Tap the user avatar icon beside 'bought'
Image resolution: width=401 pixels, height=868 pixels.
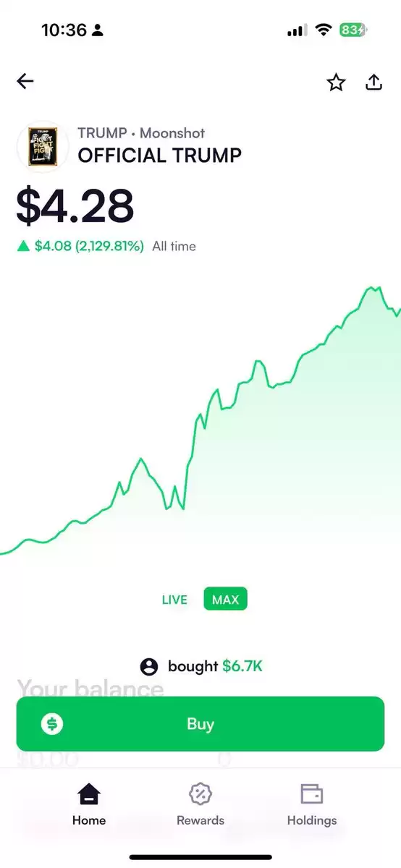pyautogui.click(x=149, y=666)
